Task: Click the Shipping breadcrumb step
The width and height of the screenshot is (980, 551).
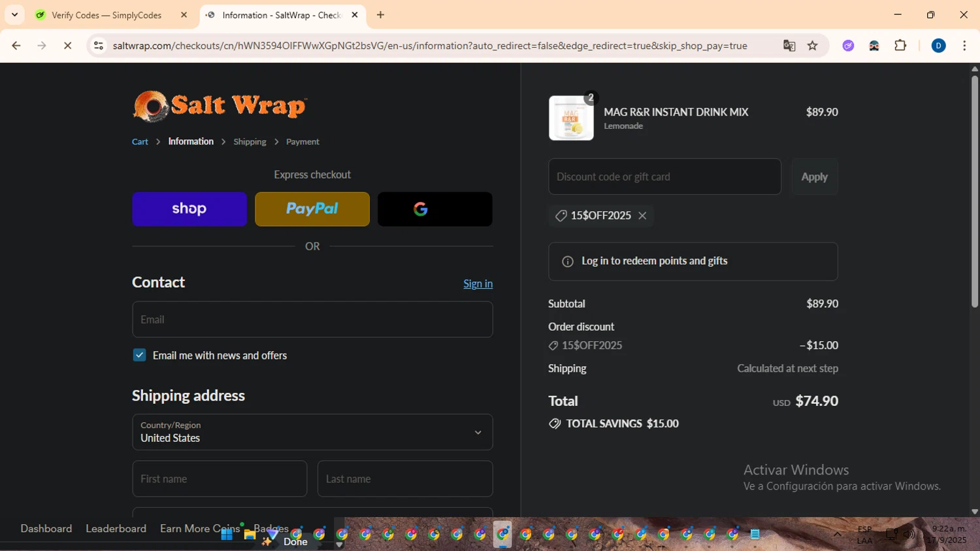Action: 250,142
